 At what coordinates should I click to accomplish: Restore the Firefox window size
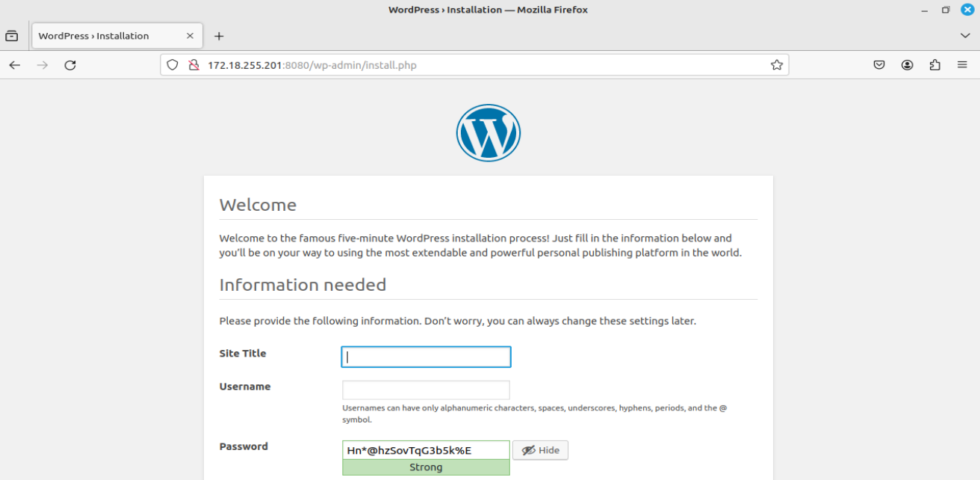[x=946, y=10]
